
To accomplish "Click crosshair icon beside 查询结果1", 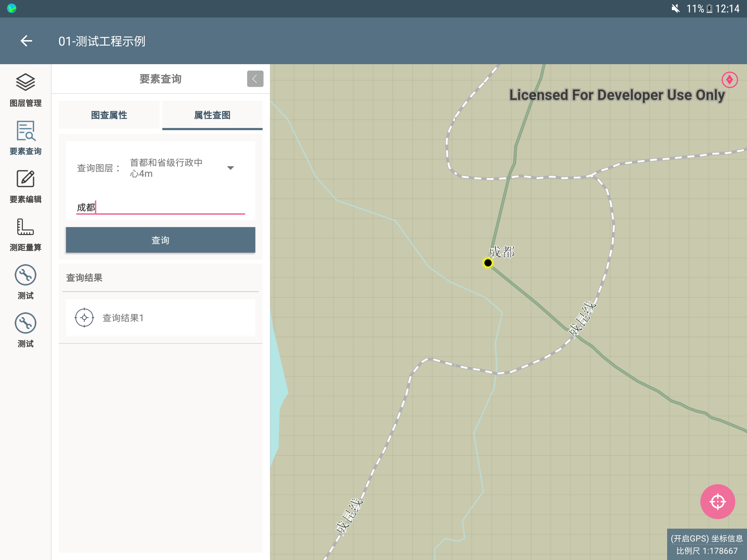I will tap(84, 318).
